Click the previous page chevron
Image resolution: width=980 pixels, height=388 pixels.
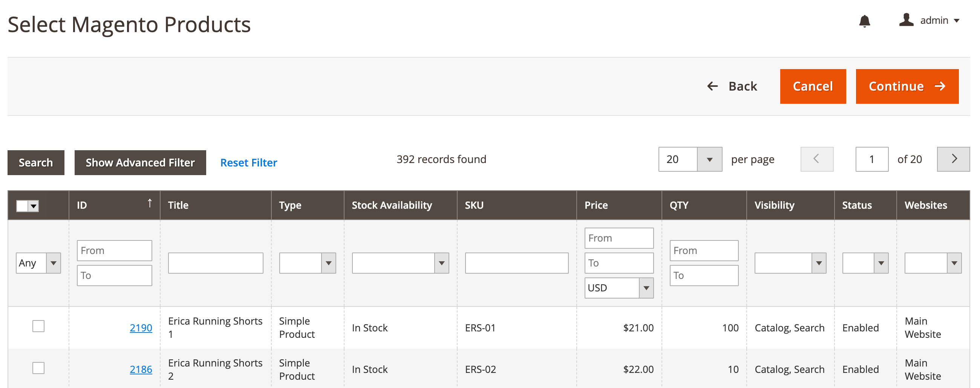[816, 159]
